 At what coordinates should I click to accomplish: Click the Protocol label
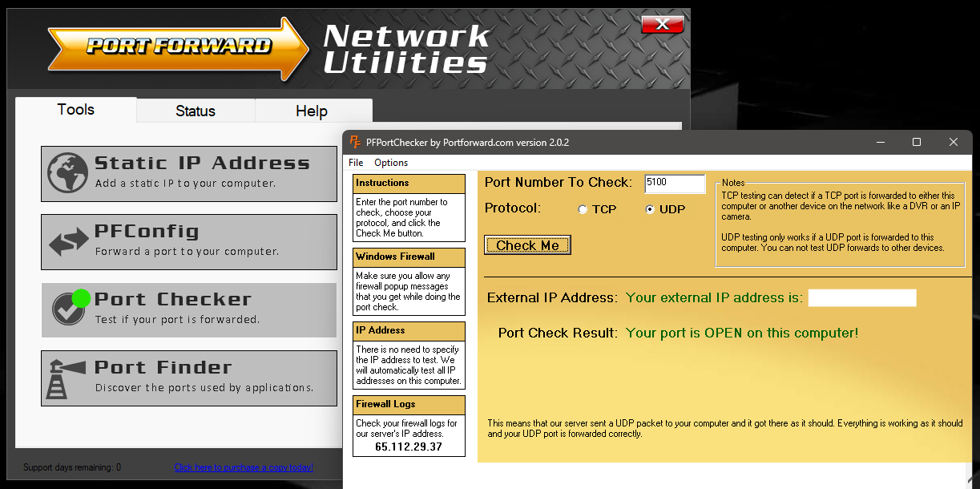[x=513, y=208]
